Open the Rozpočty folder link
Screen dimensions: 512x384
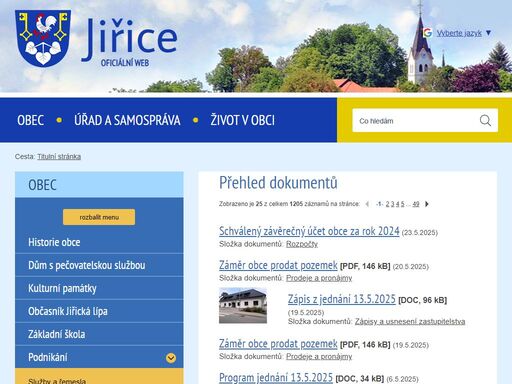click(x=302, y=244)
